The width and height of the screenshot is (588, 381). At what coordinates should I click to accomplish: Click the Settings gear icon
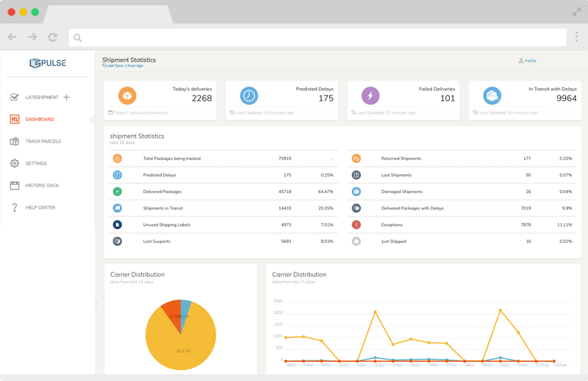[x=14, y=164]
